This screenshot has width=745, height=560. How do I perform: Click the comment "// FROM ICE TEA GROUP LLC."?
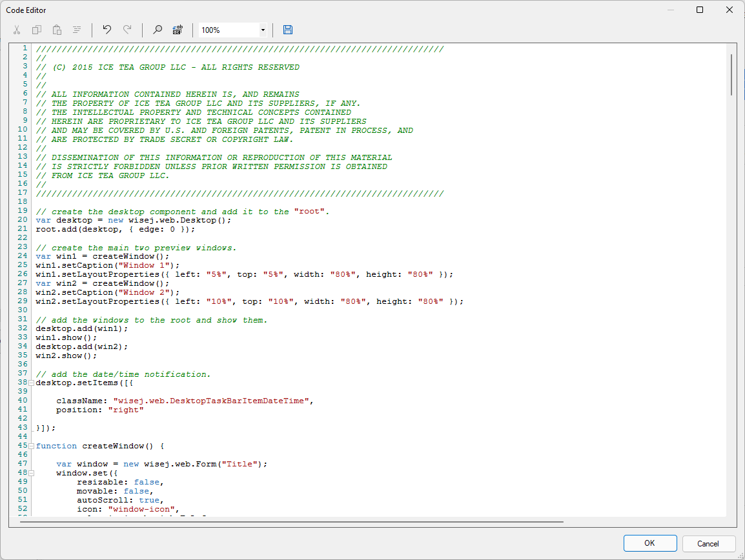(102, 175)
